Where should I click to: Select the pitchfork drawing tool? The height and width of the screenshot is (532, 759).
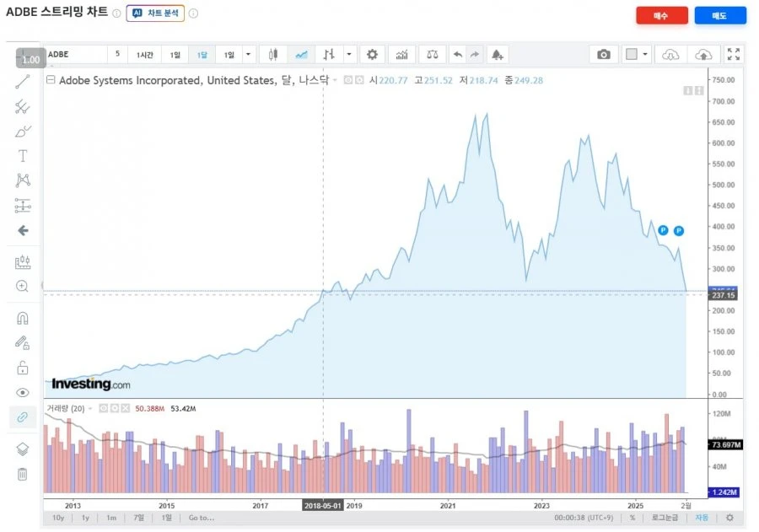tap(22, 106)
